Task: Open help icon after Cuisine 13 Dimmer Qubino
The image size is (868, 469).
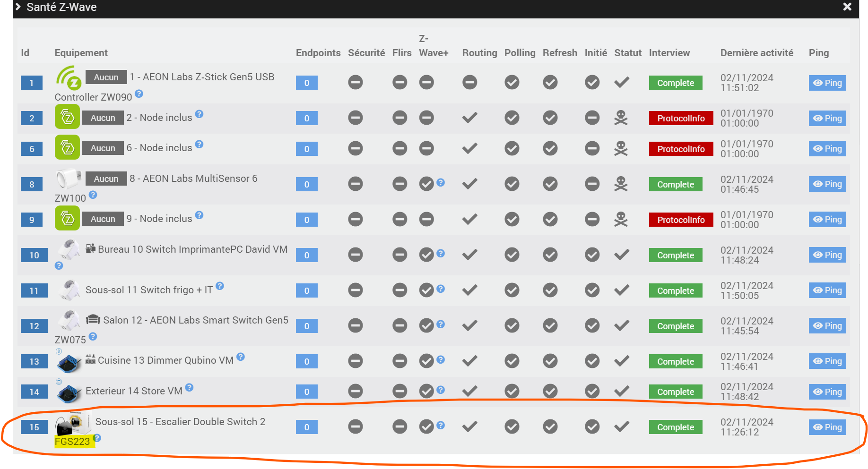Action: pyautogui.click(x=241, y=357)
